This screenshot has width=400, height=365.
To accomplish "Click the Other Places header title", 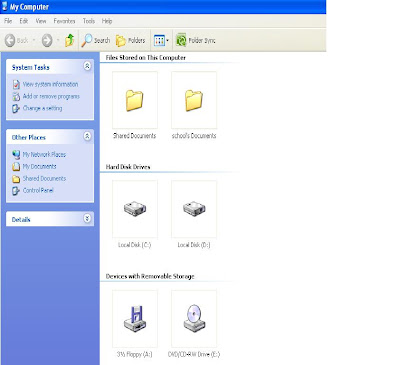I will pos(29,138).
